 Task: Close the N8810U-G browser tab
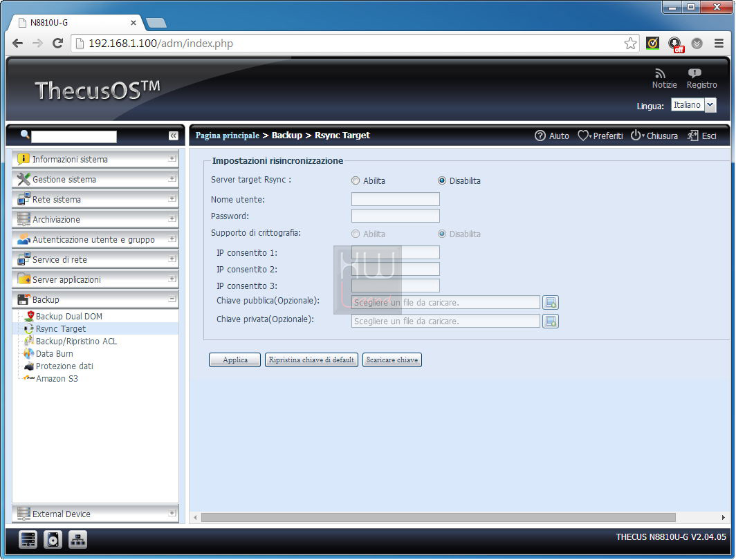pyautogui.click(x=134, y=23)
